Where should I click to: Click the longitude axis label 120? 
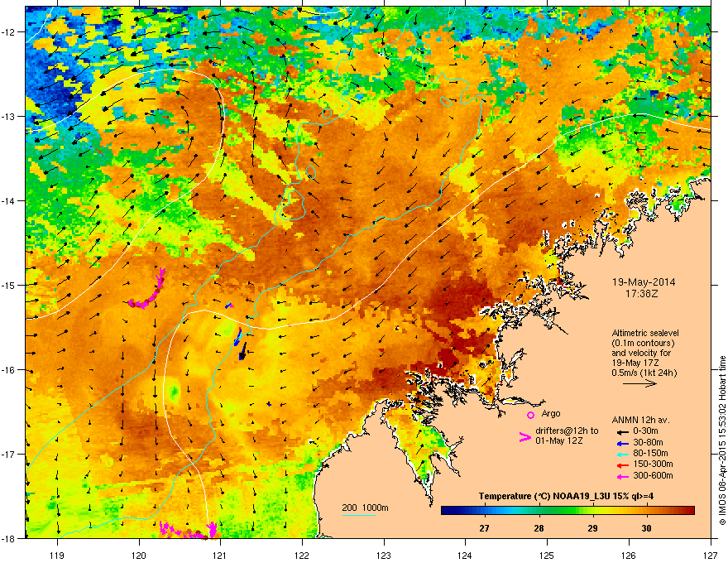pos(138,555)
